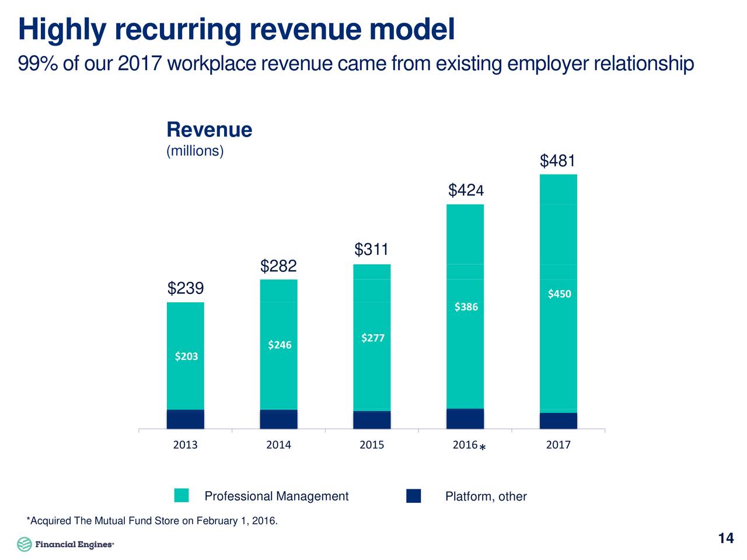Click the navy Platform segment of the 2014 bar

point(279,419)
